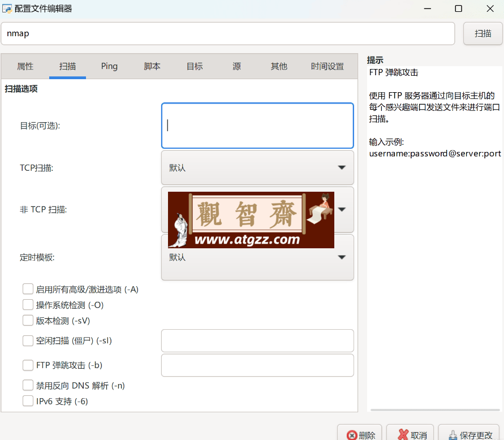Maximize the 配置文件编辑器 window
This screenshot has width=504, height=440.
(459, 8)
